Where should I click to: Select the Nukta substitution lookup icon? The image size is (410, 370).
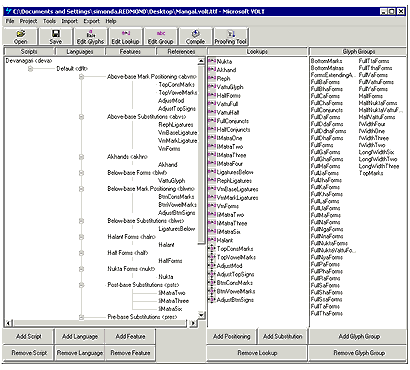(x=212, y=61)
